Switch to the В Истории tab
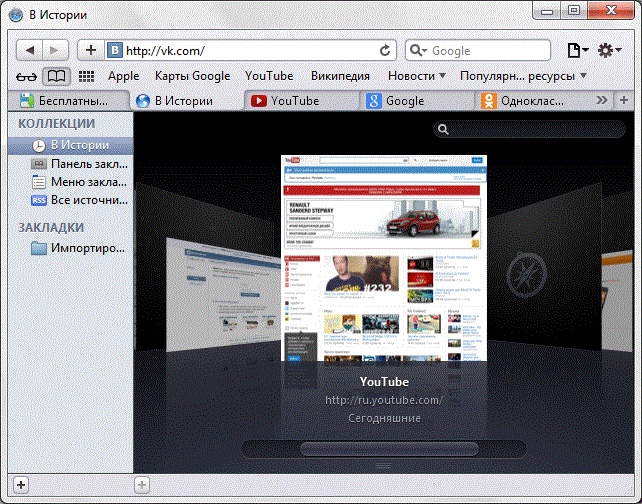Image resolution: width=642 pixels, height=504 pixels. 187,101
